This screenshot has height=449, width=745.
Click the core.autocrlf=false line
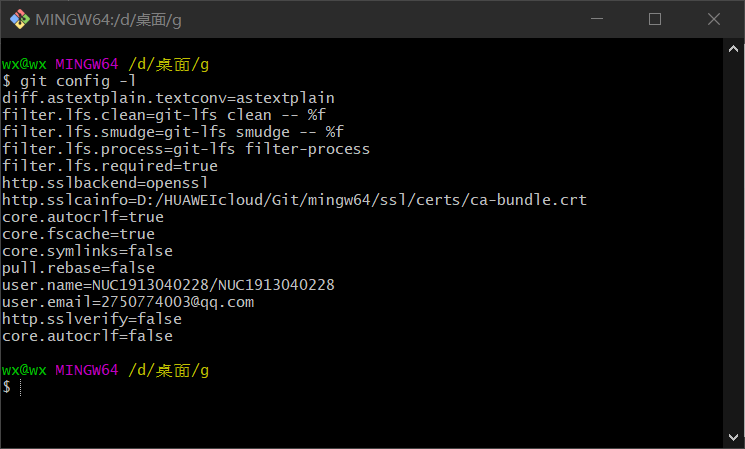click(x=87, y=336)
